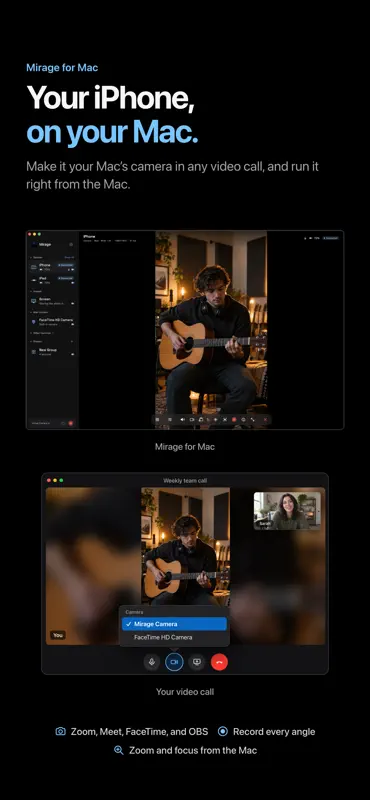Add a new group with plus button
Viewport: 370px width, 800px height.
pyautogui.click(x=72, y=341)
